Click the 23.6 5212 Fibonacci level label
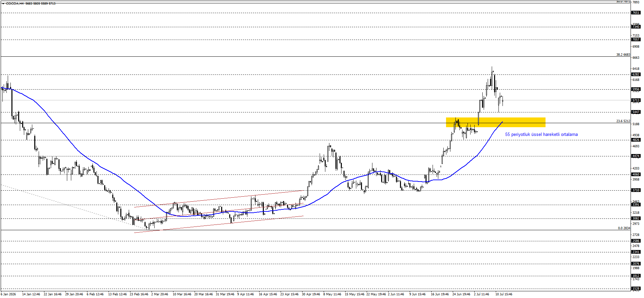 (623, 121)
